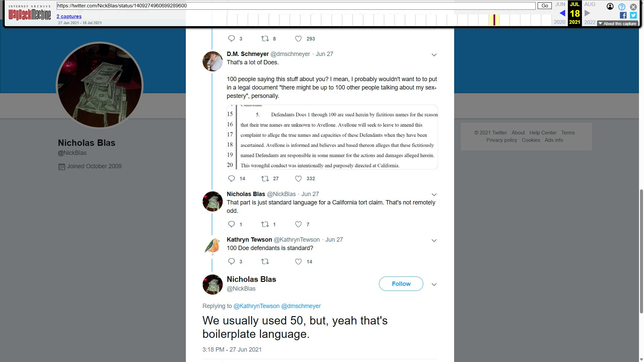644x362 pixels.
Task: Open options chevron on D.M. Schmeyer's tweet
Action: point(434,55)
